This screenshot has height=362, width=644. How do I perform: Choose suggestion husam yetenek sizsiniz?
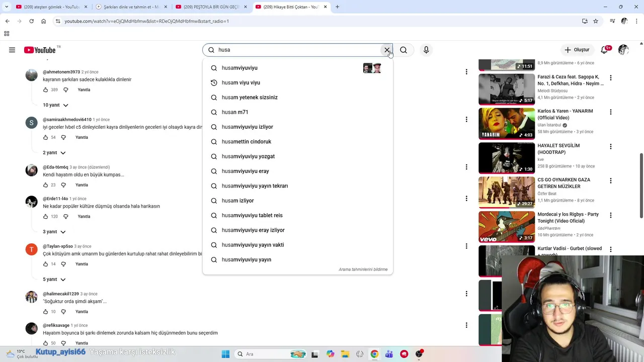tap(297, 98)
